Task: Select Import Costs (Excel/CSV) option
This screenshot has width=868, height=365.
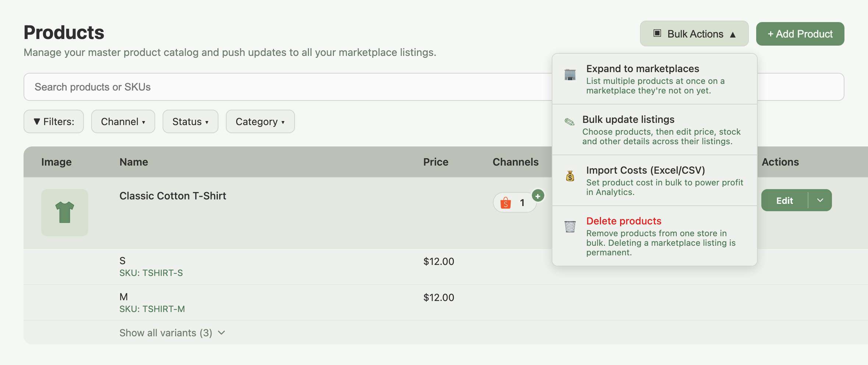Action: point(655,181)
